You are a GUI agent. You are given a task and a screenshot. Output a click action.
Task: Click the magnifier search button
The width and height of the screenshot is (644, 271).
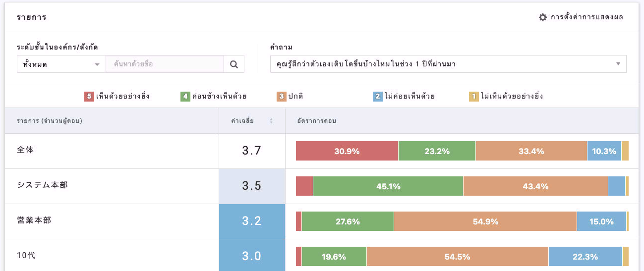(234, 64)
